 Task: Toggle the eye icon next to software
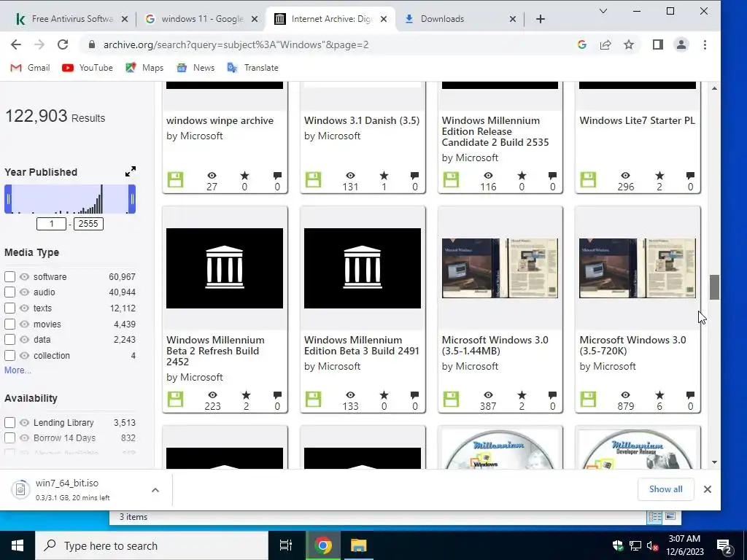pos(24,276)
